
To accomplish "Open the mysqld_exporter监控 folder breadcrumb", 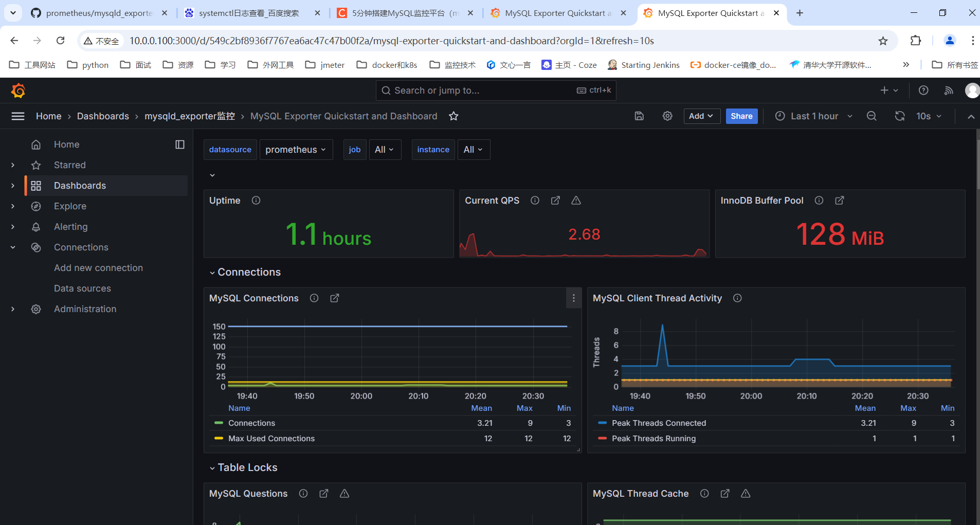I will 190,116.
